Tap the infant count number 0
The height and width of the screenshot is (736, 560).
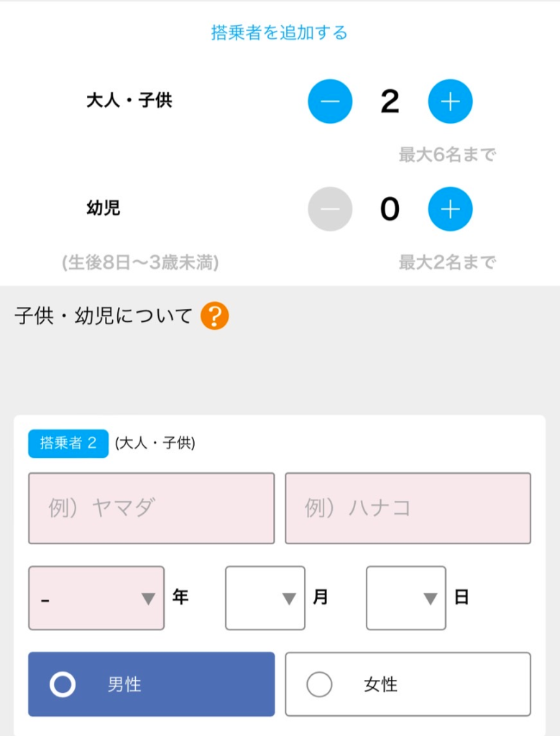point(390,208)
